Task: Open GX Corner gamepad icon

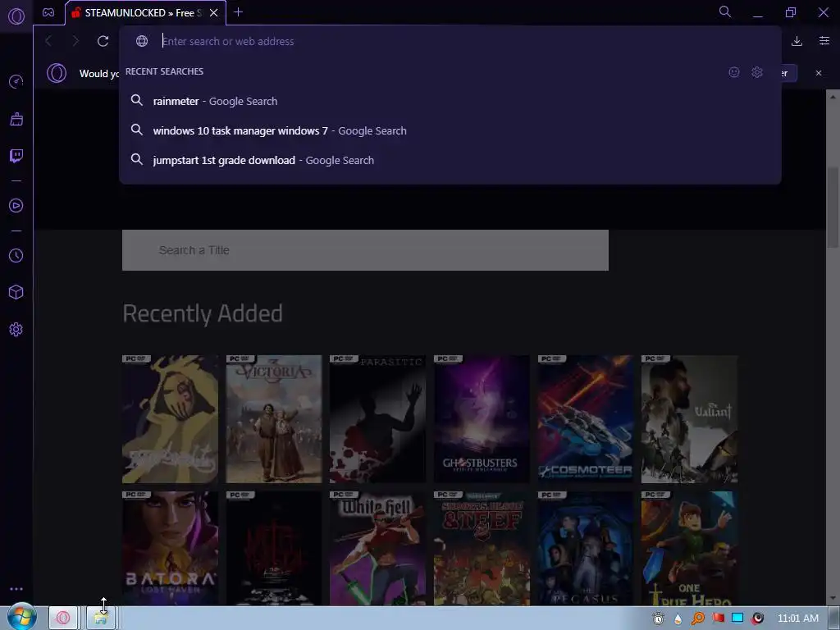Action: point(48,12)
